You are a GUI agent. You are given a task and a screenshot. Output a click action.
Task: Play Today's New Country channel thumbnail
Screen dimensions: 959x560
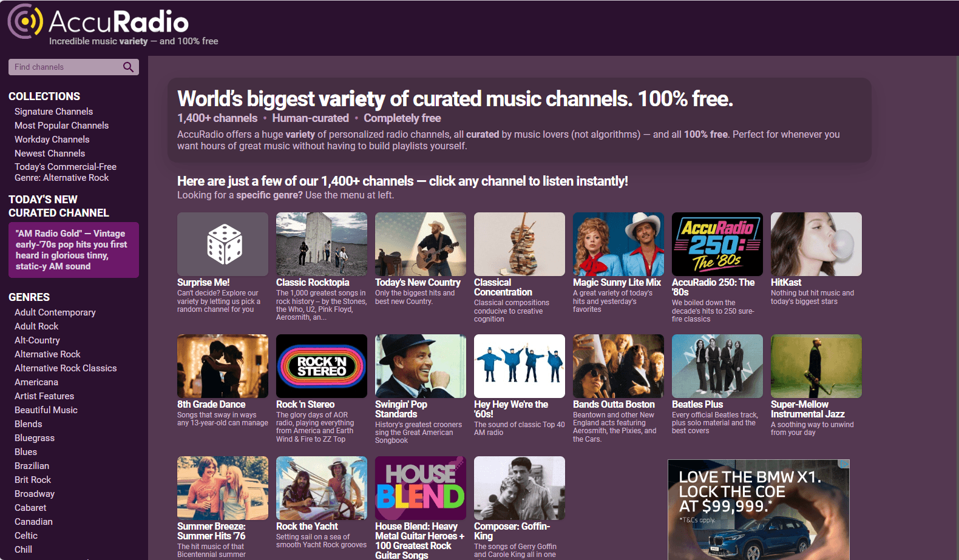coord(421,244)
